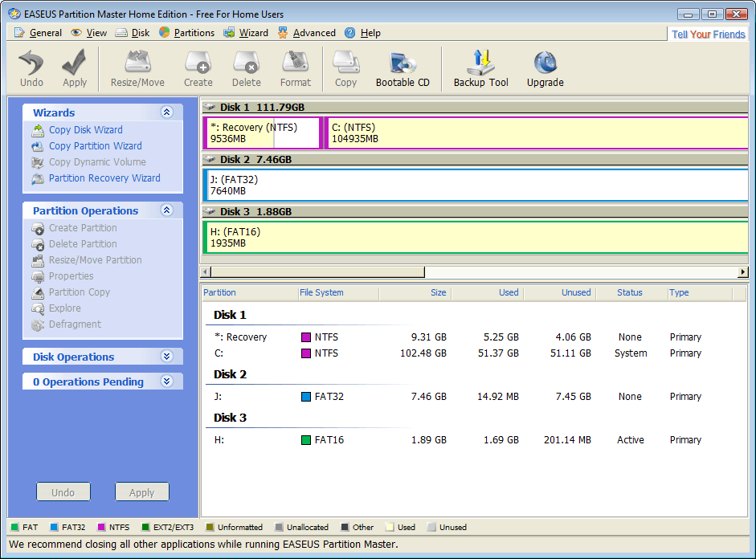This screenshot has height=559, width=756.
Task: Collapse the Wizards panel
Action: tap(167, 112)
